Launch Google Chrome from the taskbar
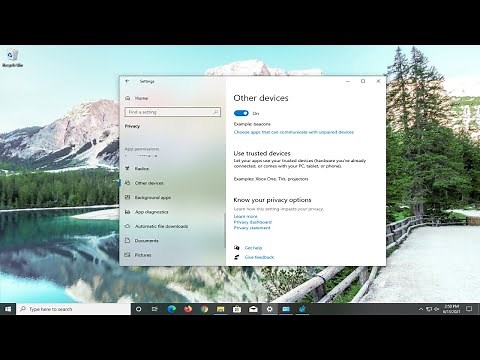Image resolution: width=480 pixels, height=360 pixels. (204, 309)
